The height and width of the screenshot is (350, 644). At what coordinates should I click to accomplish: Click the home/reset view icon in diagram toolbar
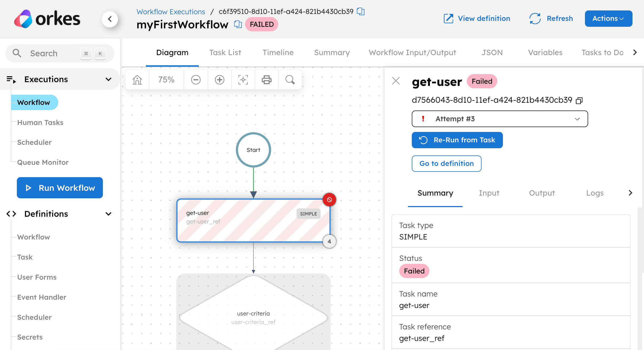(138, 79)
